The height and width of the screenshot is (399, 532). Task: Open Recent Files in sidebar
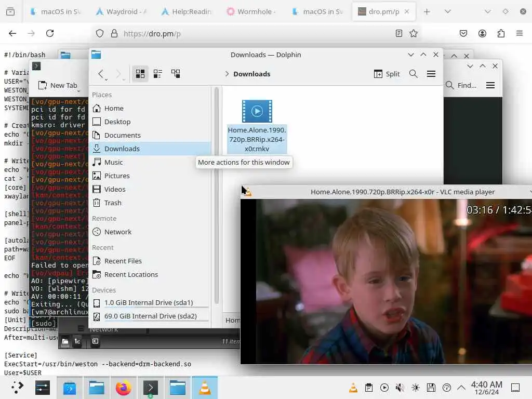[x=150, y=261]
